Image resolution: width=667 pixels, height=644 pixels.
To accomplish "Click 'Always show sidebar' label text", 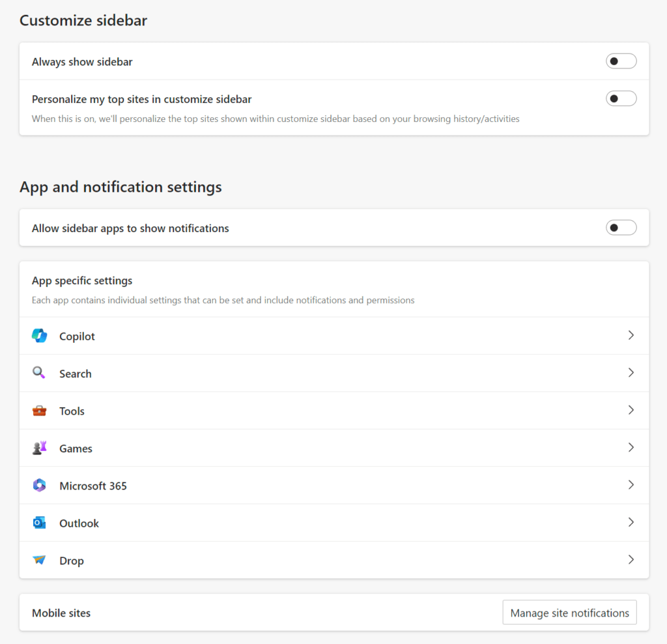I will pyautogui.click(x=82, y=62).
